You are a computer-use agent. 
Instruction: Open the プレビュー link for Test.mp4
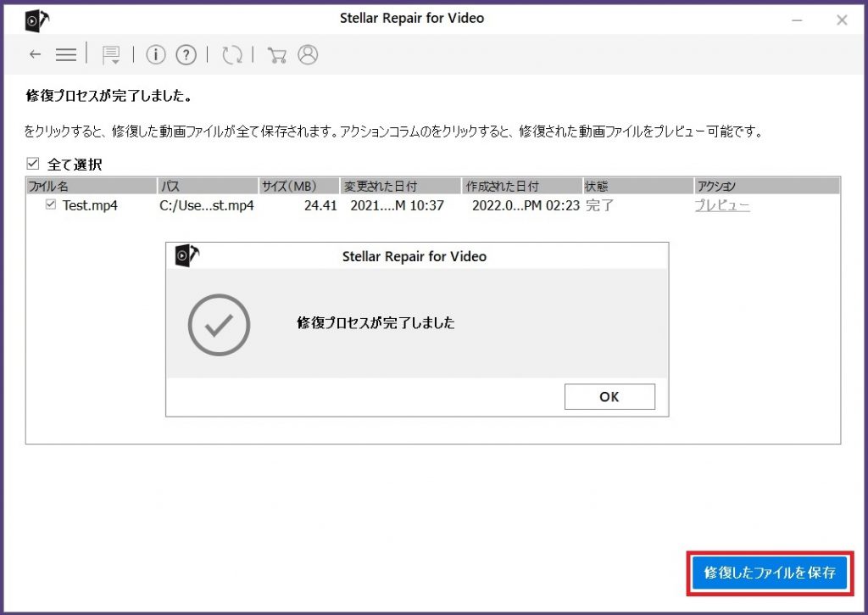pyautogui.click(x=722, y=205)
